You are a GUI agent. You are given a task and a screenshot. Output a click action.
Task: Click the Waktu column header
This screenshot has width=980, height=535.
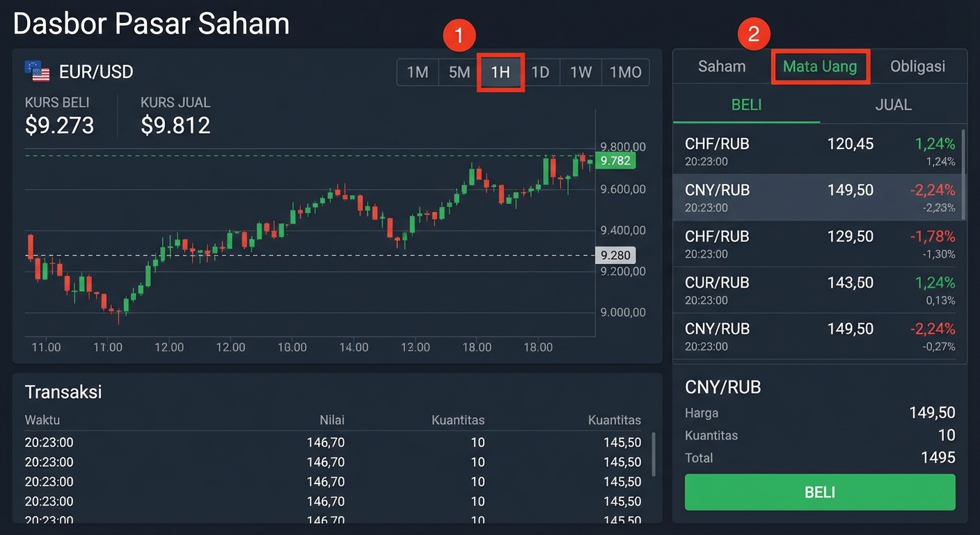coord(42,420)
